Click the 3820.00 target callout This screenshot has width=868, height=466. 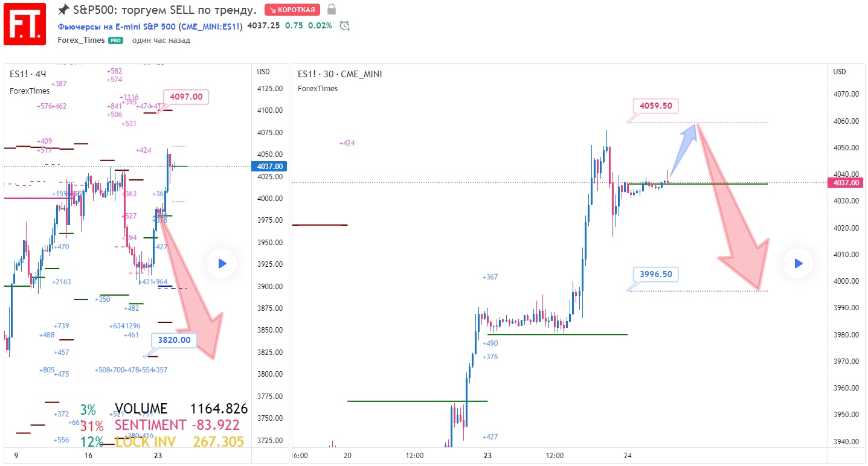click(174, 340)
